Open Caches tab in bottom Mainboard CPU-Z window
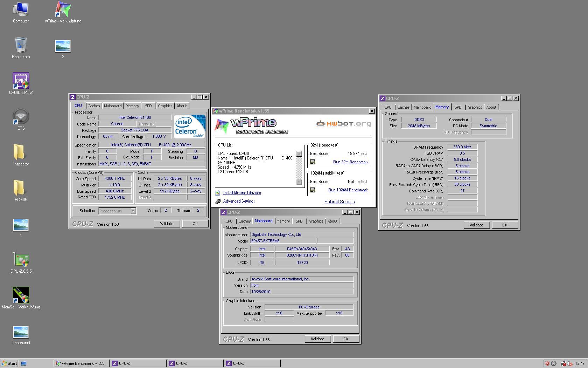 (244, 221)
